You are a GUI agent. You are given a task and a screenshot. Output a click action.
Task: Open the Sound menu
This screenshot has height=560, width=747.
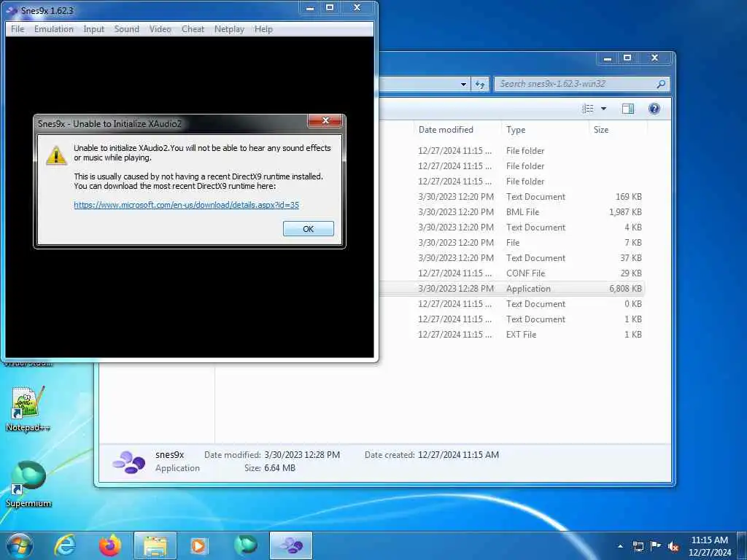point(127,29)
